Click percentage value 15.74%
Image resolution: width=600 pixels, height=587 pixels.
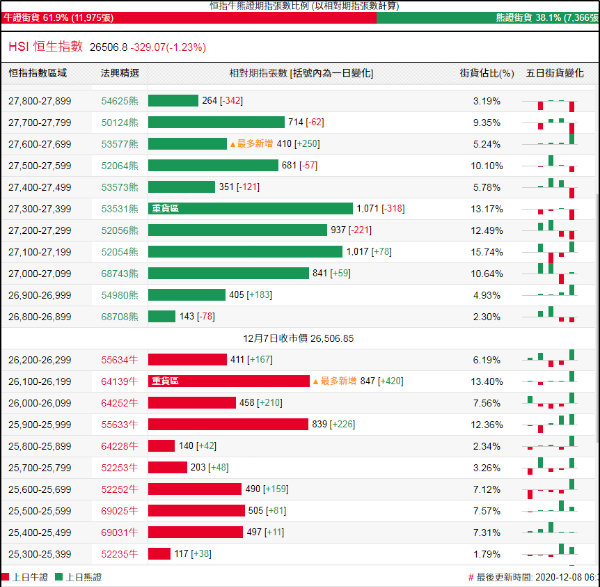point(487,252)
